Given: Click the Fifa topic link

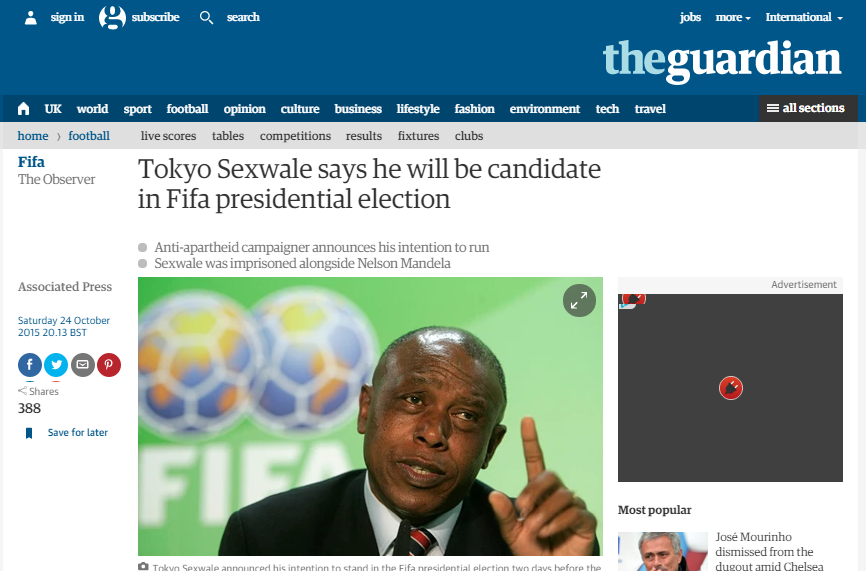Looking at the screenshot, I should point(31,161).
